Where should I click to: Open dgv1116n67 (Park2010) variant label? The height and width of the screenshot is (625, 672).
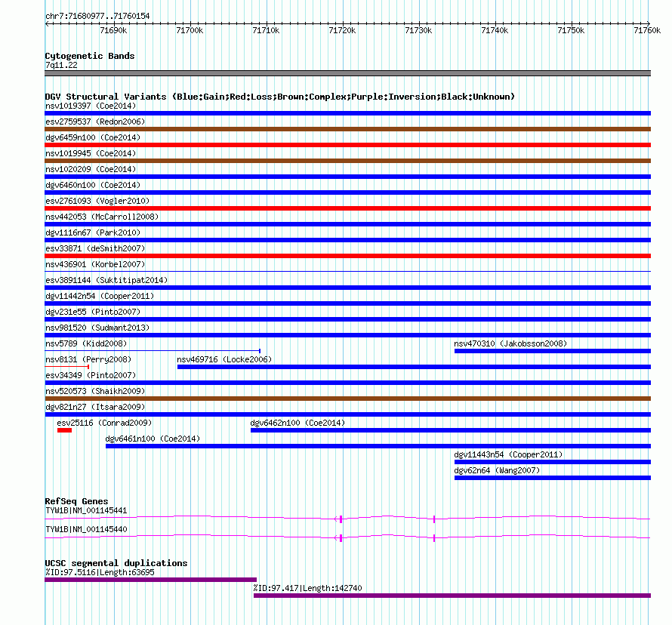93,232
